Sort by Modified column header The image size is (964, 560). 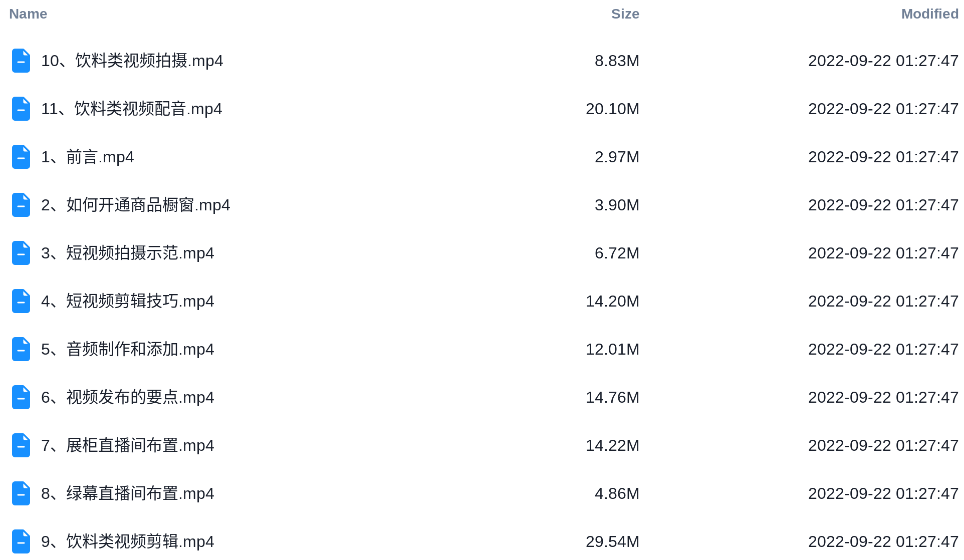coord(929,14)
